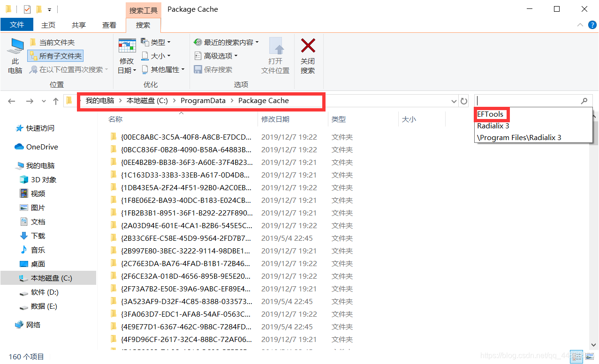Switch to the Home (主页) ribbon tab

tap(48, 25)
